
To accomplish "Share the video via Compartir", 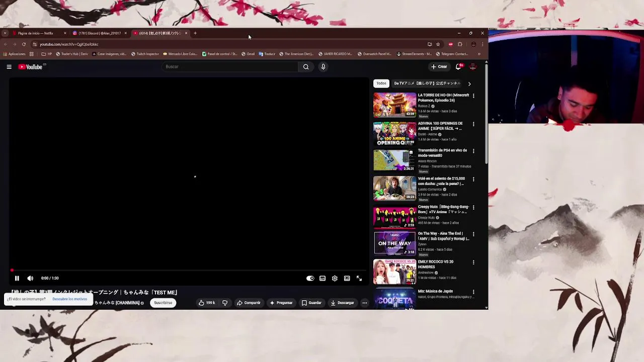I will coord(249,303).
